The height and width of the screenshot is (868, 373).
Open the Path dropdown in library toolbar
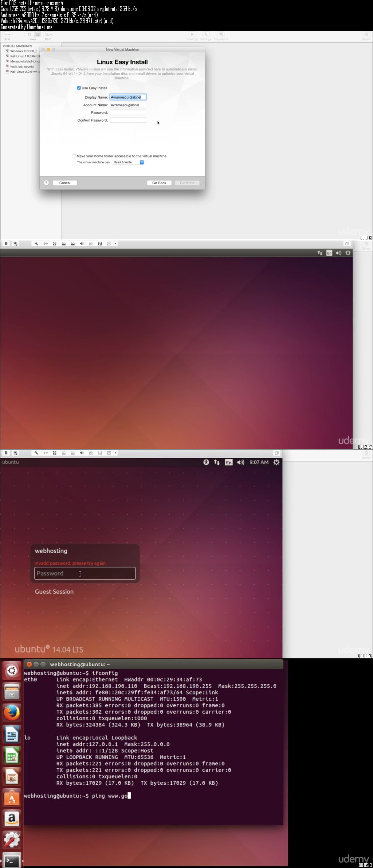(48, 35)
